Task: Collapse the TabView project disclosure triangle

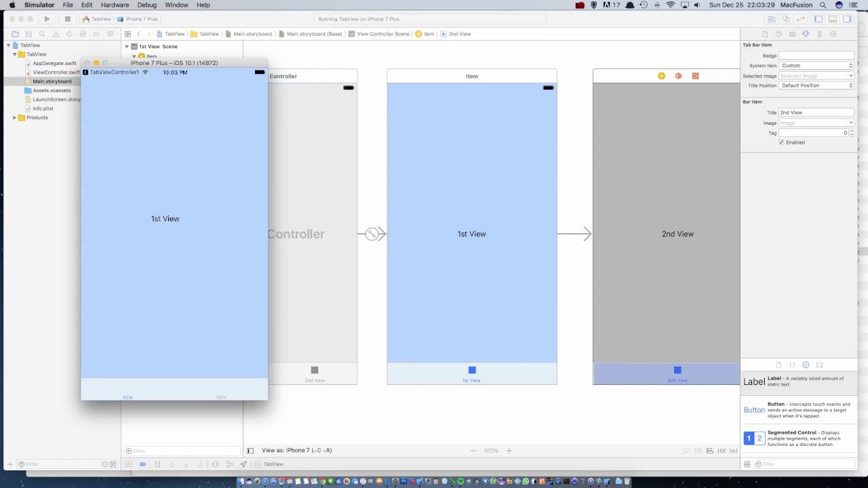Action: [x=8, y=45]
